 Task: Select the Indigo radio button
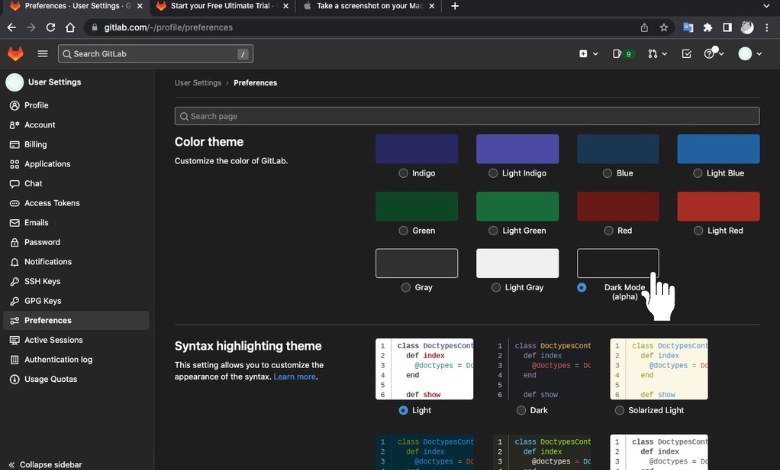403,173
